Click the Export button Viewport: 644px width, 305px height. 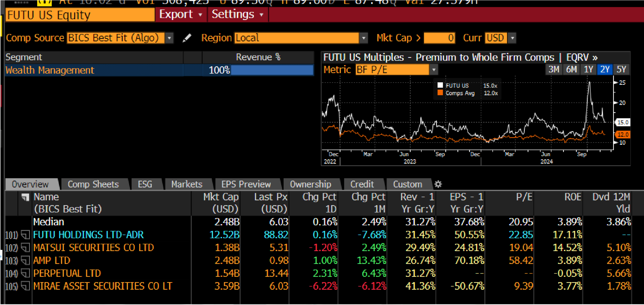[x=176, y=14]
